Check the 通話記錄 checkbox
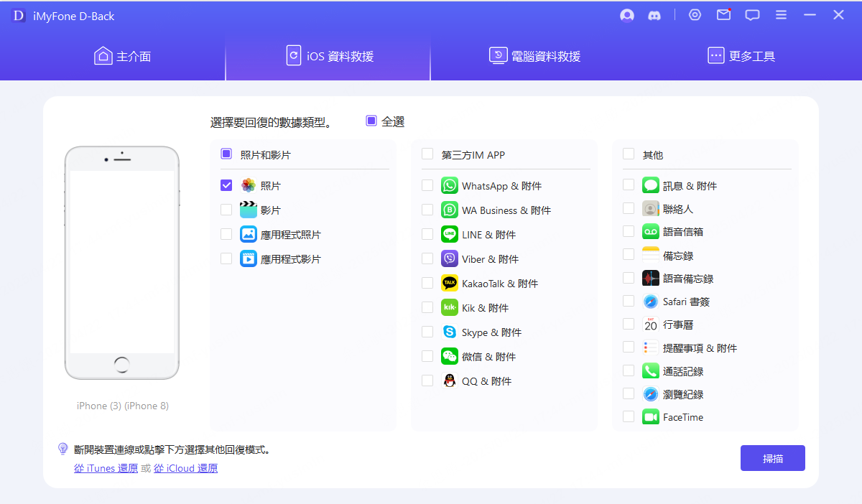Image resolution: width=862 pixels, height=504 pixels. point(629,370)
